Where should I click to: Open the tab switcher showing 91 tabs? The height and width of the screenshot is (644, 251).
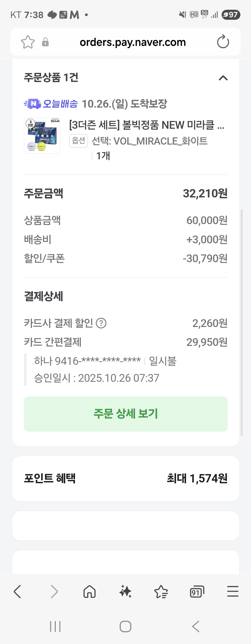pos(197,591)
